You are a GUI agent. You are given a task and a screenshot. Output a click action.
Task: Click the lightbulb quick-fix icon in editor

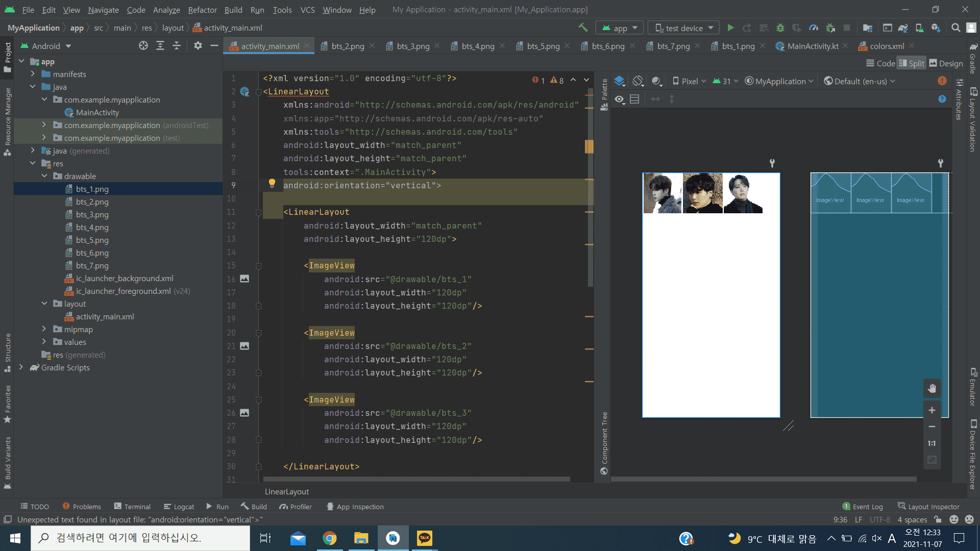272,183
